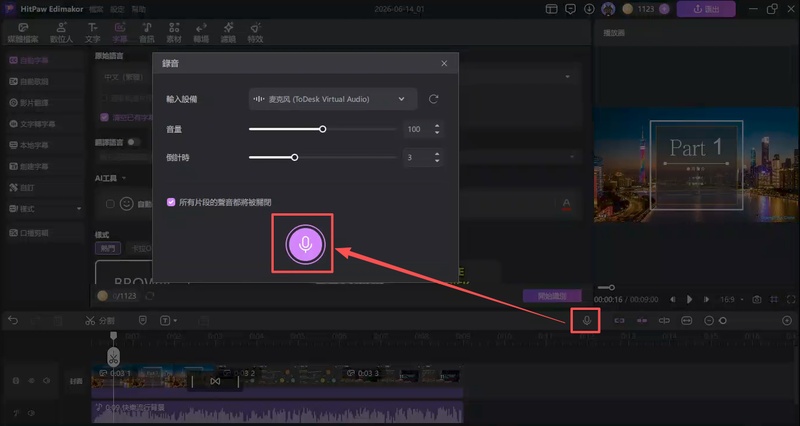
Task: Click the 分割 split scissors tool
Action: (x=99, y=320)
